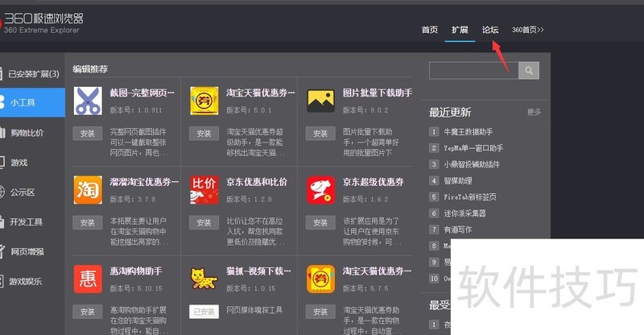Image resolution: width=644 pixels, height=335 pixels.
Task: Open 小鼎智投辅助插件 in recent updates
Action: 472,164
